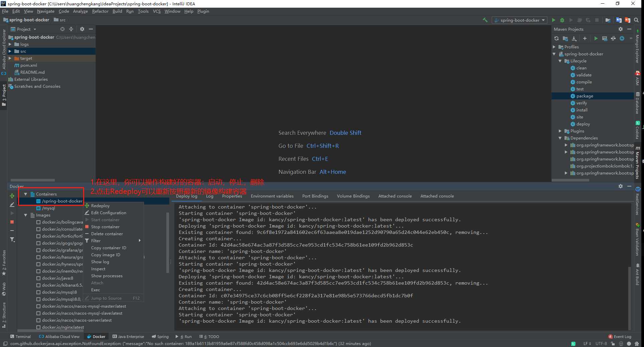
Task: Select the clean lifecycle phase
Action: (x=581, y=68)
